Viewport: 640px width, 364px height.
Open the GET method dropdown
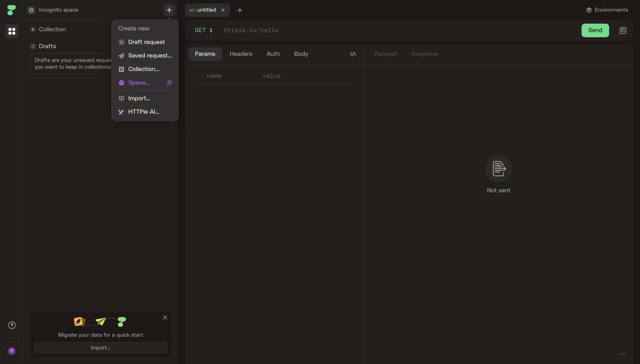tap(203, 30)
